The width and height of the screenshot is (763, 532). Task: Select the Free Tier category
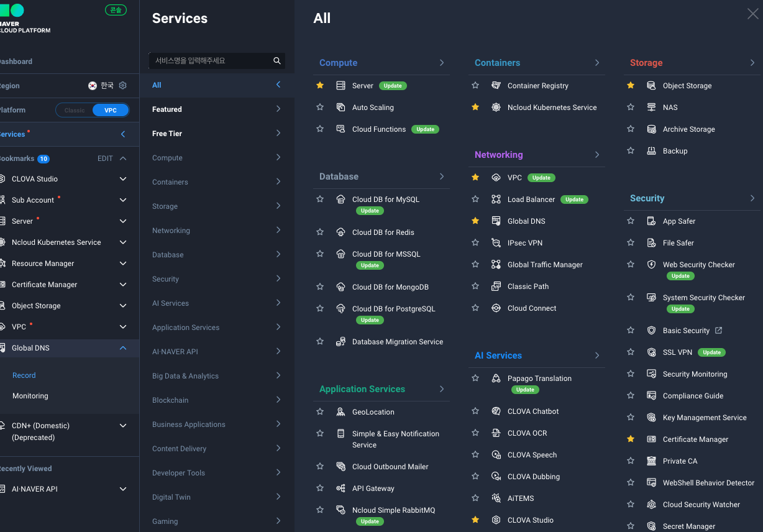(x=217, y=134)
